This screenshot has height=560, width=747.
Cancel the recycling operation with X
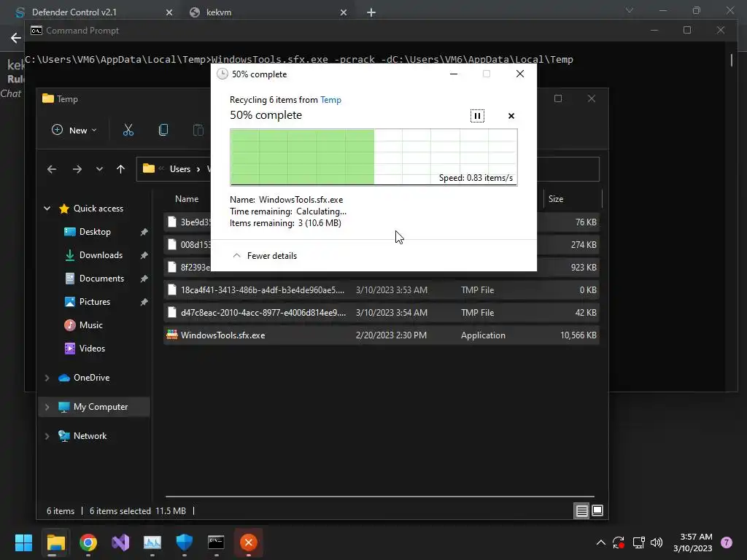tap(511, 116)
